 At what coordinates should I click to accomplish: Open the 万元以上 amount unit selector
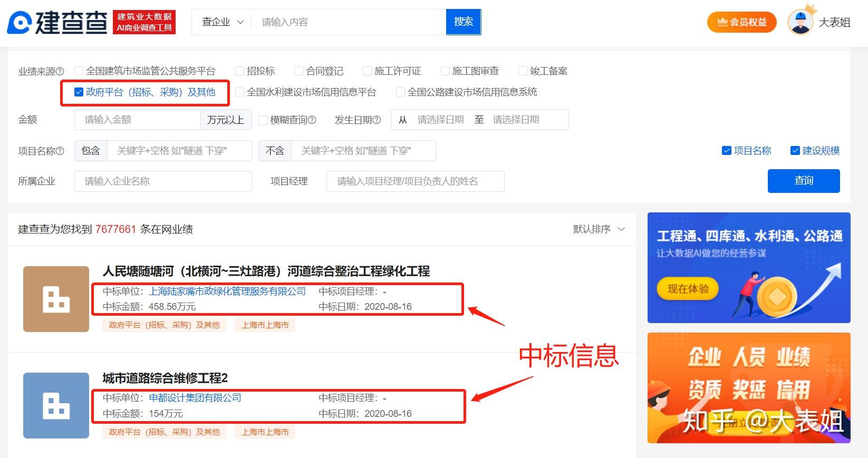click(x=226, y=120)
